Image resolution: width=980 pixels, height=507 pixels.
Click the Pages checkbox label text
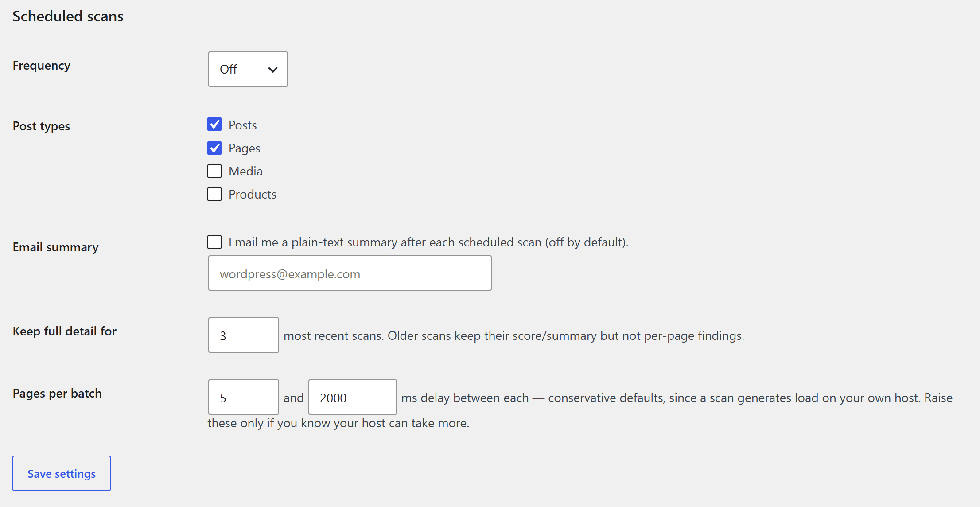[244, 148]
